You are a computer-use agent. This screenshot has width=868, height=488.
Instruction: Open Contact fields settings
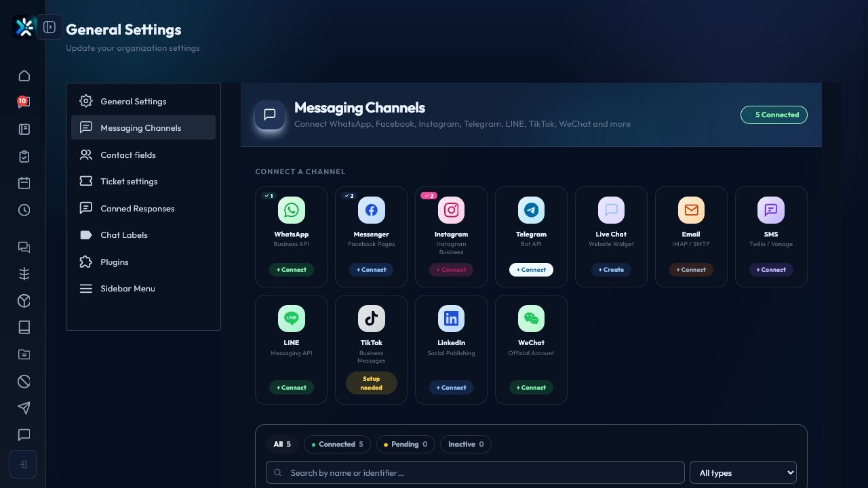(x=143, y=155)
